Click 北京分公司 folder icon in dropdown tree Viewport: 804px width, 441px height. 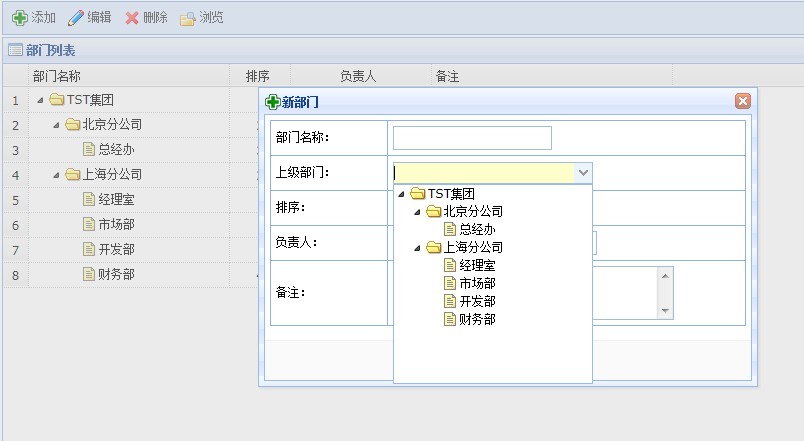coord(434,211)
